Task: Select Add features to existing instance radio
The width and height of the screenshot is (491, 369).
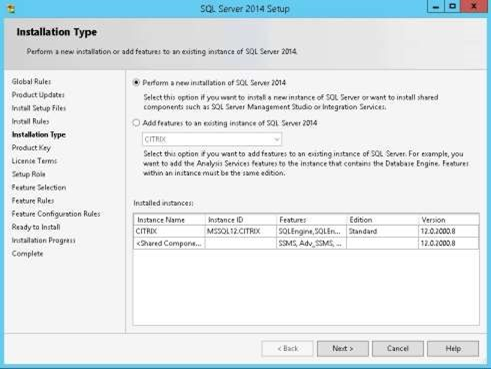Action: pyautogui.click(x=136, y=123)
